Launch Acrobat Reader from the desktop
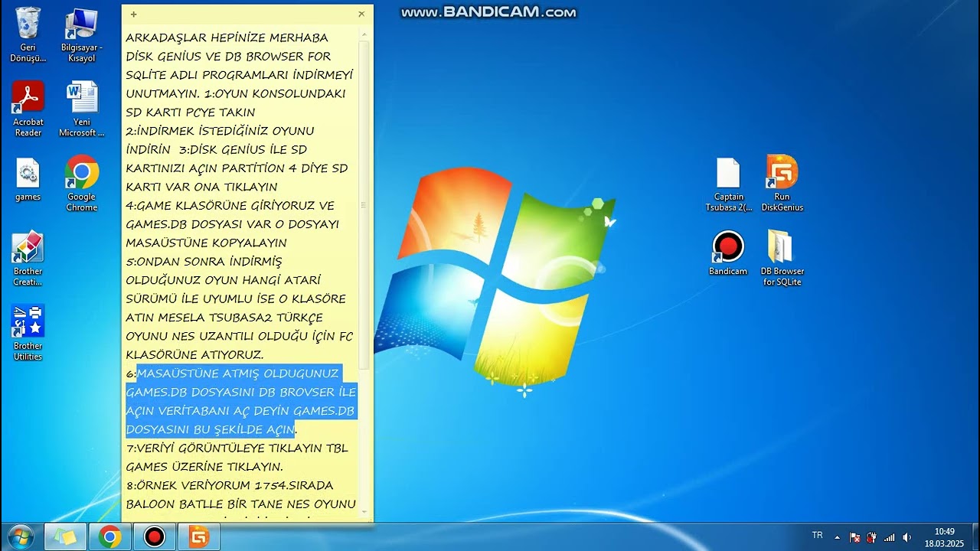Image resolution: width=980 pixels, height=551 pixels. (x=28, y=109)
